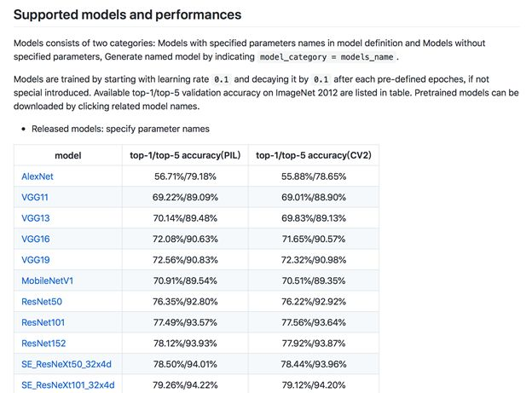
Task: Follow the VGG19 model link
Action: pos(35,260)
